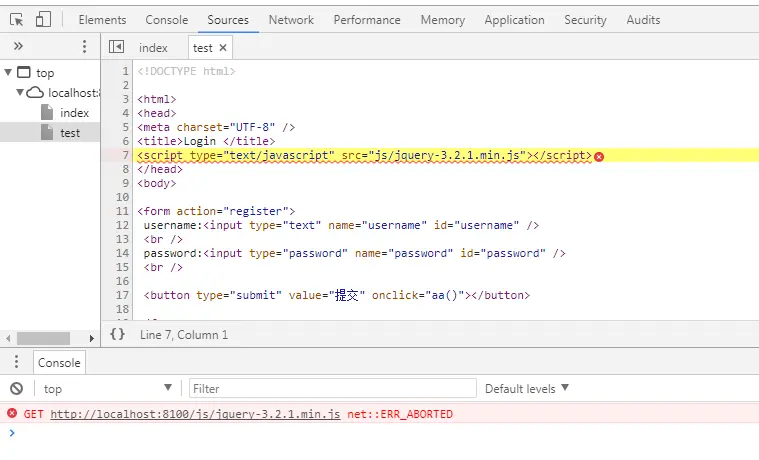Open the console drawer three-dot menu
Screen dimensions: 759x460
tap(16, 362)
